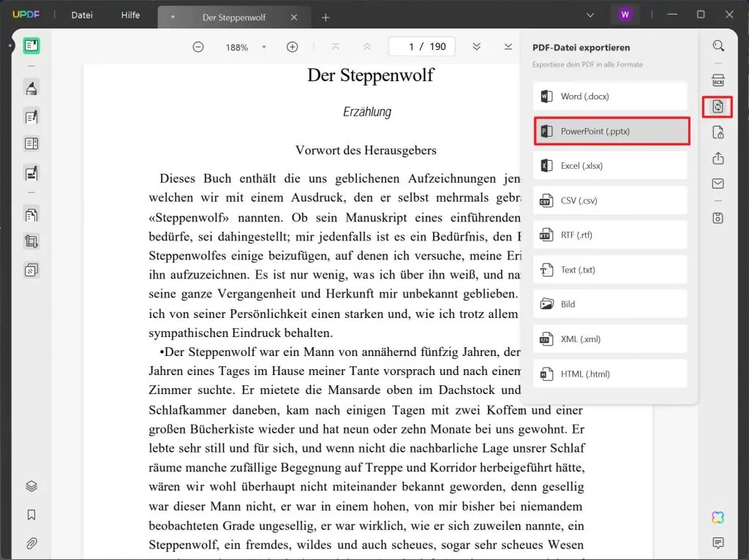Open the two-column page layout icon in left sidebar
This screenshot has height=560, width=749.
(x=31, y=144)
